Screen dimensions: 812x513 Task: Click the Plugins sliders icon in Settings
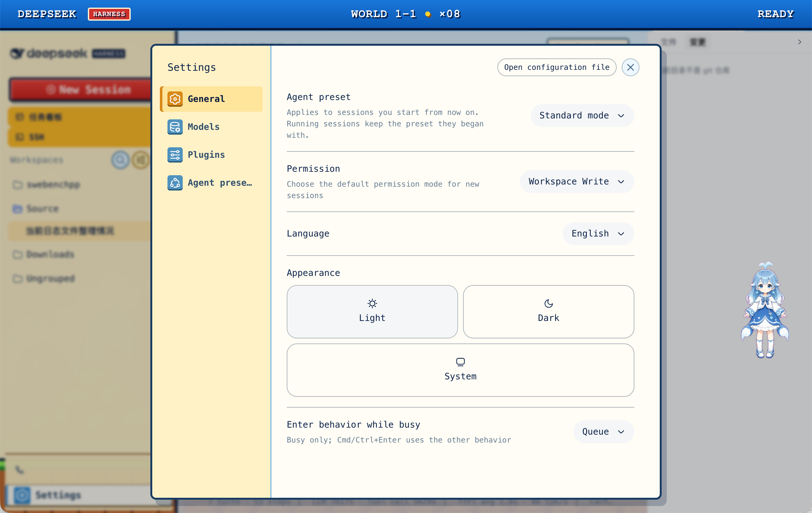pyautogui.click(x=175, y=155)
